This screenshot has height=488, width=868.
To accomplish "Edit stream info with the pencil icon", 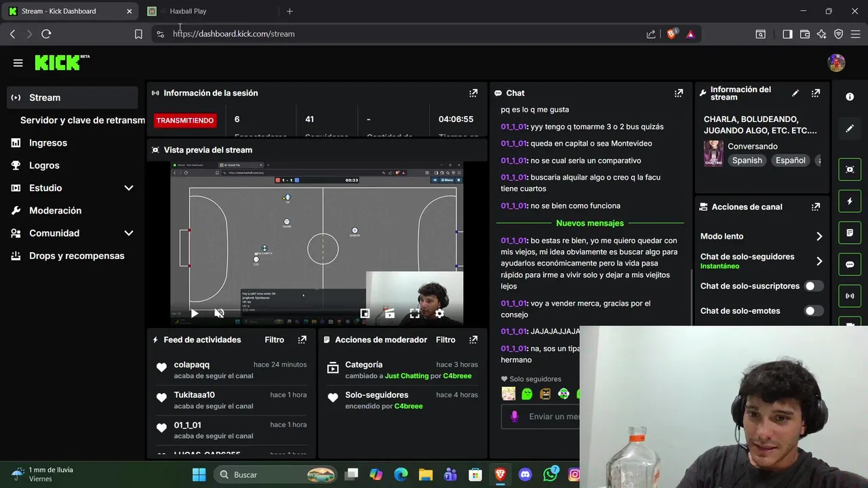I will [795, 93].
